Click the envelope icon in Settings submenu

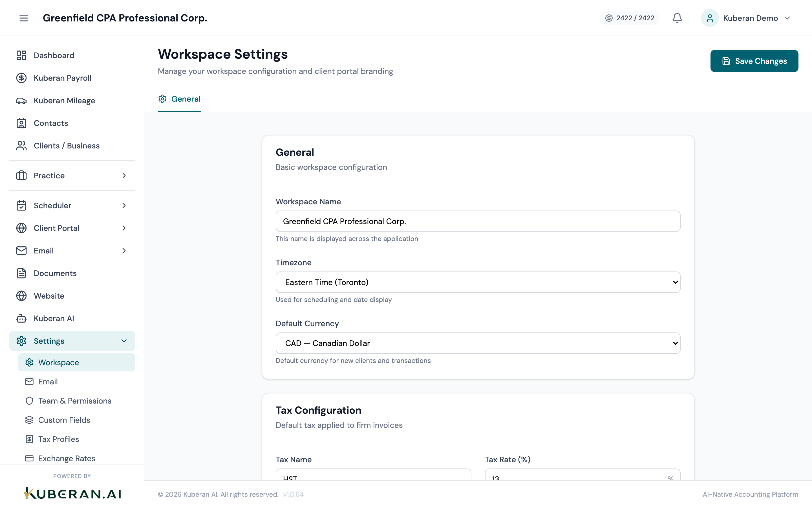30,382
